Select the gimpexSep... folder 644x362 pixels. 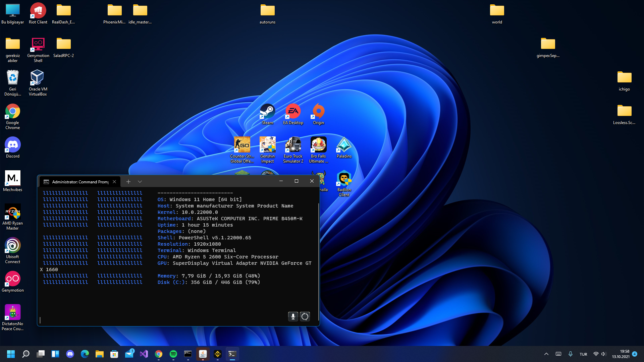(x=548, y=47)
